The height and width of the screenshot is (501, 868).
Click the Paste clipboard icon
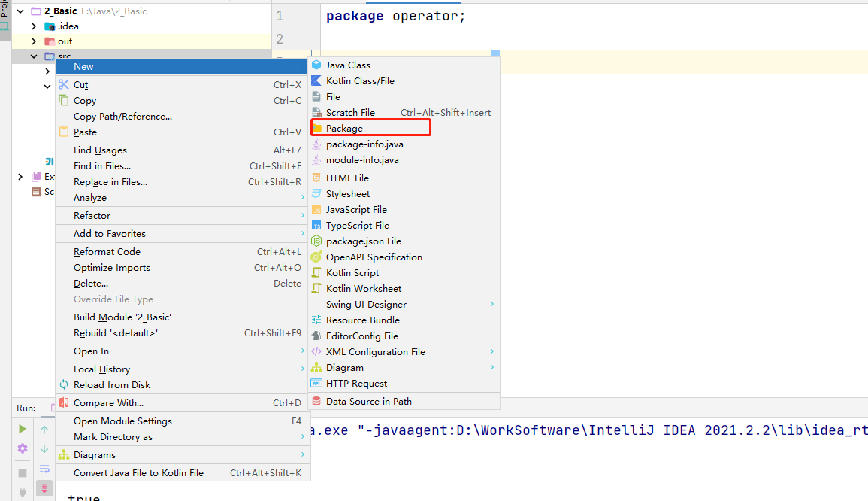pos(64,132)
